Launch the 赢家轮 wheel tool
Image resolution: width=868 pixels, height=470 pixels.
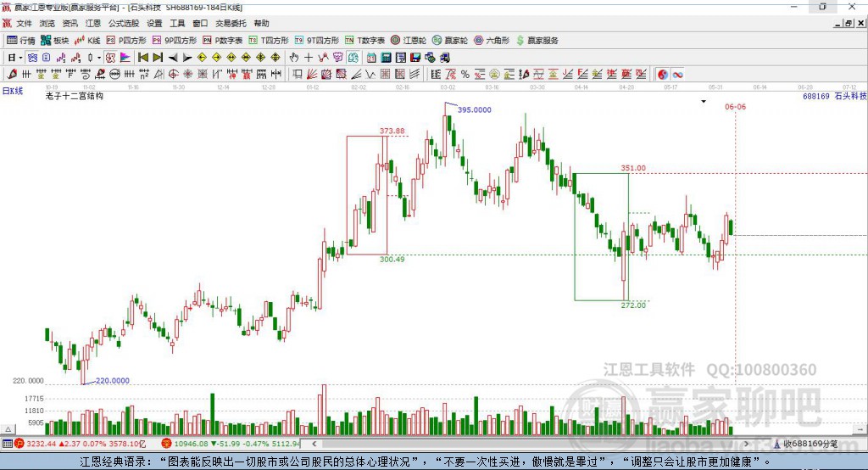point(450,41)
